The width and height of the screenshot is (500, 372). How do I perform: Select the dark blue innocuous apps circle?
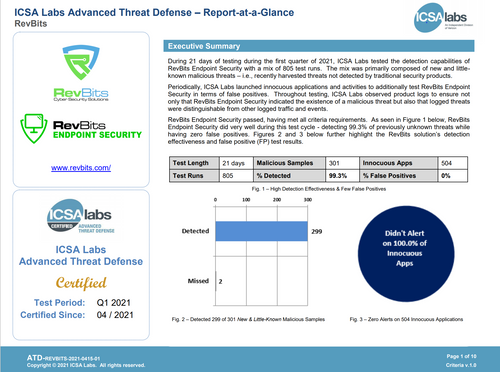(406, 254)
